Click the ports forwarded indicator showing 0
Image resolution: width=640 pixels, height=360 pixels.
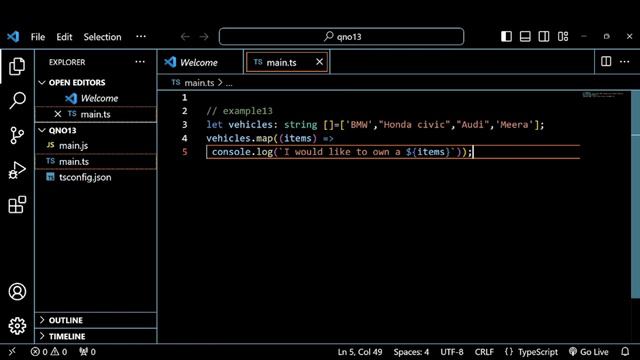click(87, 351)
